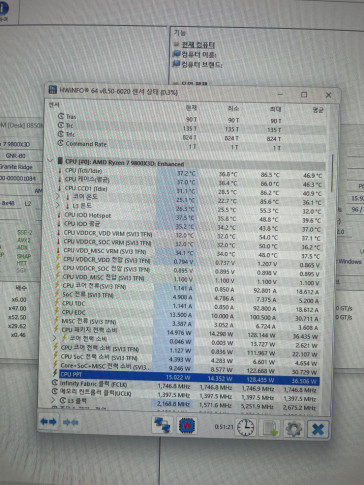This screenshot has height=485, width=364.
Task: Select the CPU VDD_MISC 전압 row
Action: click(x=188, y=279)
